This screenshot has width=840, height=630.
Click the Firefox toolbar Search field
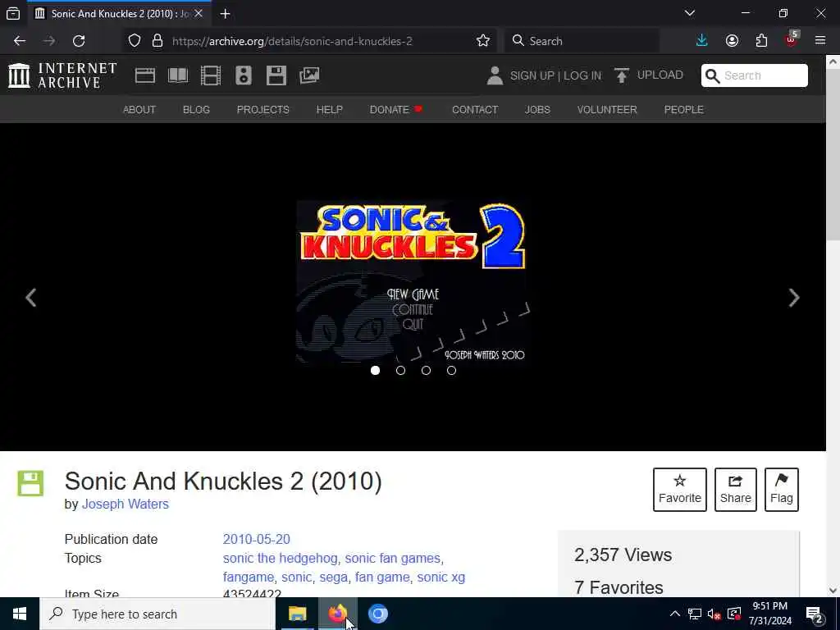582,41
